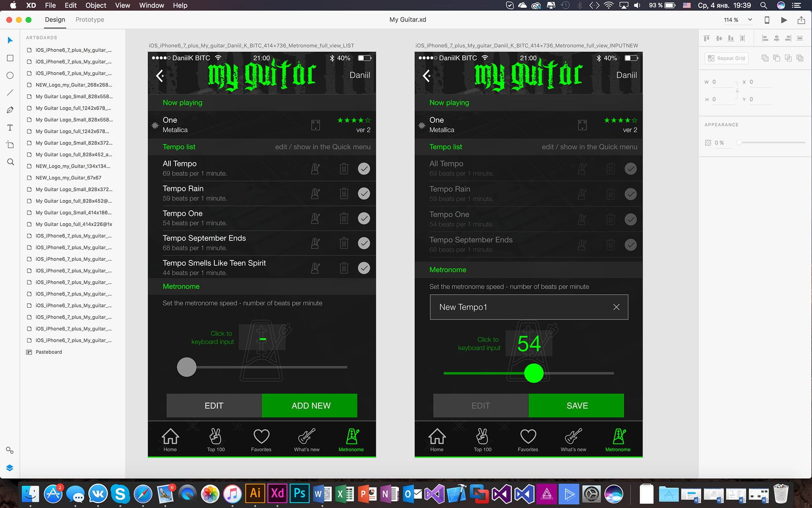Select the Pasteboard layer item
The height and width of the screenshot is (508, 812).
(x=49, y=352)
